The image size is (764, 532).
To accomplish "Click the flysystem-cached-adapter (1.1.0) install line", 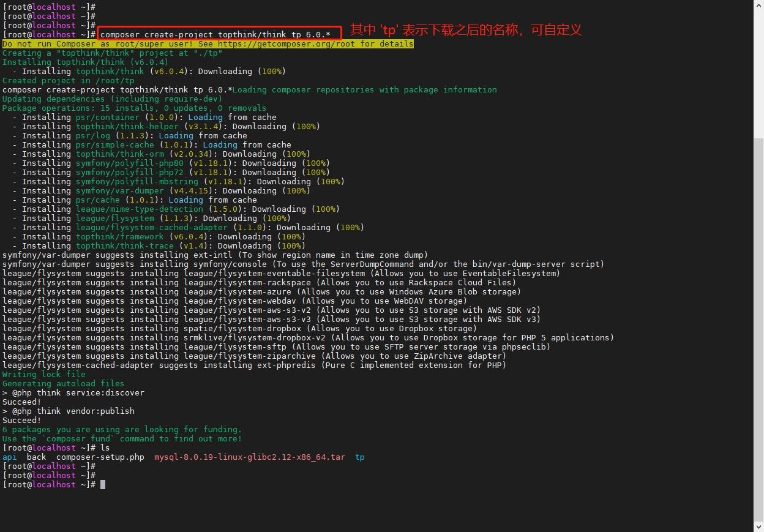I will coord(189,228).
